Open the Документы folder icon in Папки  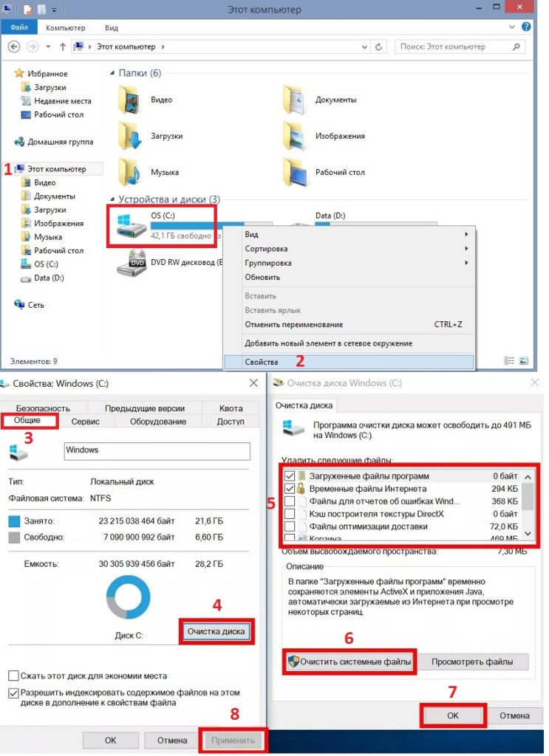pyautogui.click(x=294, y=100)
